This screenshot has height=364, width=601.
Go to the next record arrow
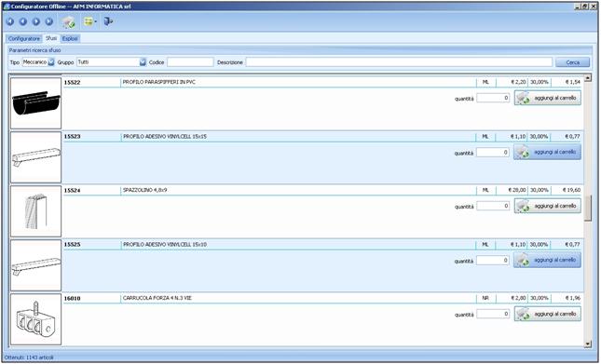click(36, 21)
